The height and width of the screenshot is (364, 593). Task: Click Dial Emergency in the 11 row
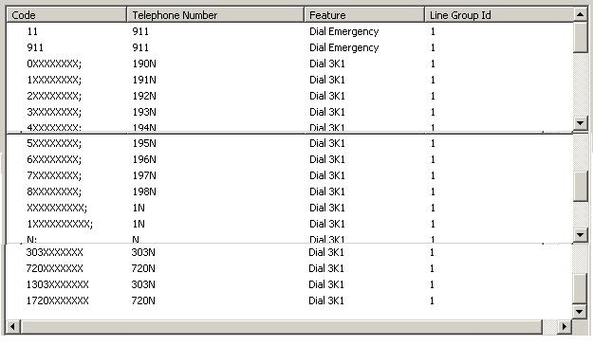[x=343, y=31]
